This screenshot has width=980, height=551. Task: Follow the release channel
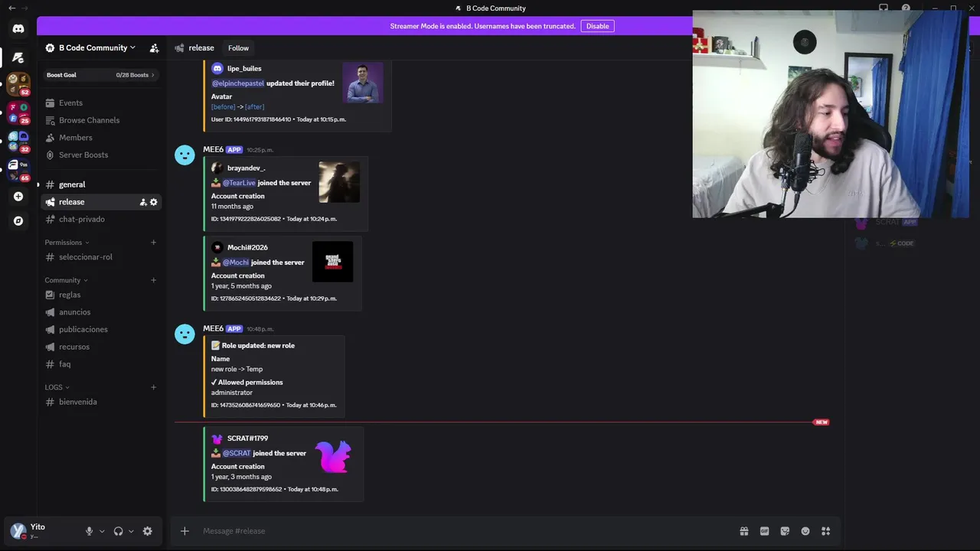(238, 47)
